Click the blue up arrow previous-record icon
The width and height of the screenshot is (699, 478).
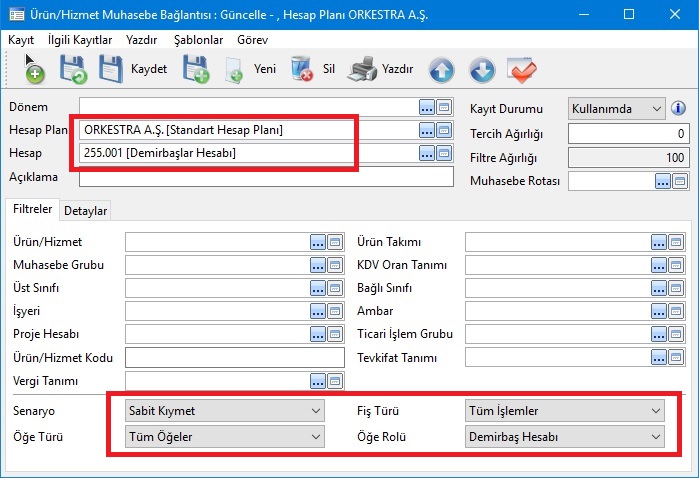(x=442, y=70)
